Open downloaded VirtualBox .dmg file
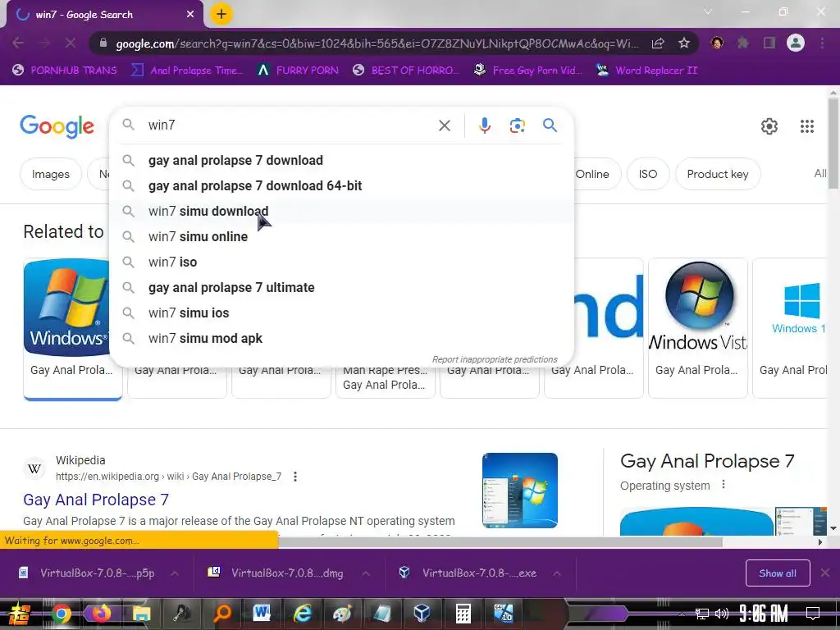The height and width of the screenshot is (630, 840). 276,573
